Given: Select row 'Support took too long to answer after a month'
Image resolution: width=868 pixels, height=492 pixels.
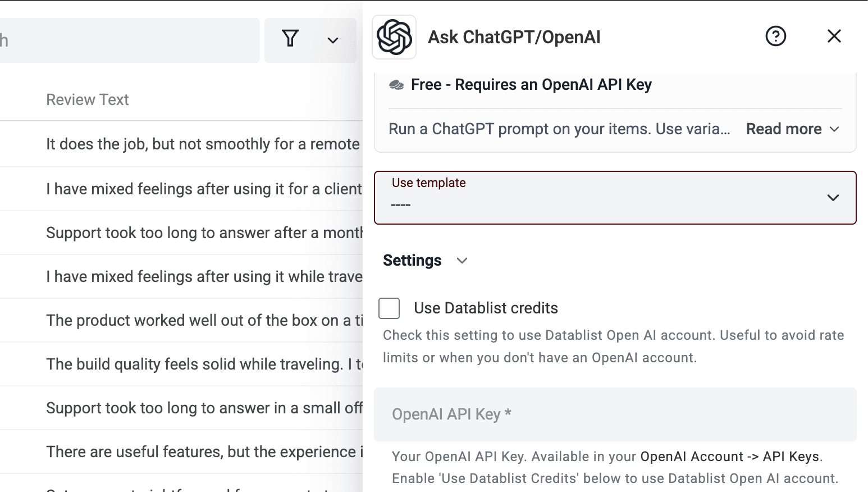Looking at the screenshot, I should pyautogui.click(x=181, y=233).
